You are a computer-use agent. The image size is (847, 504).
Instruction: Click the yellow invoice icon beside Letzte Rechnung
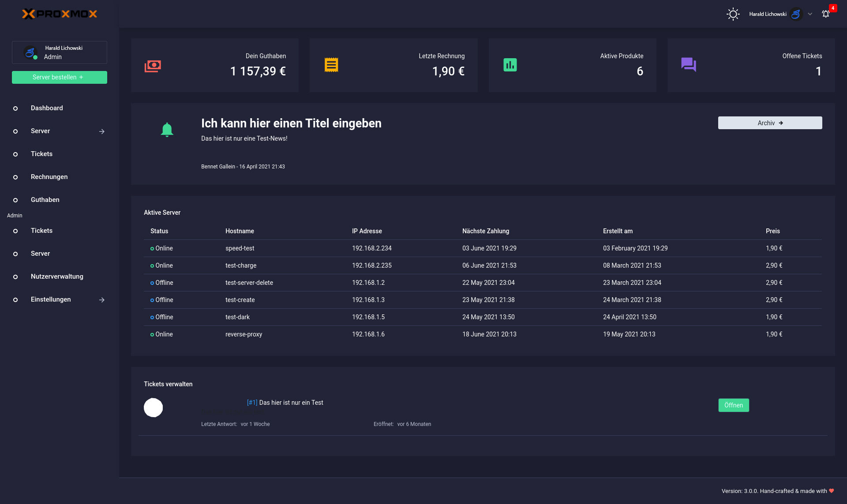point(331,65)
